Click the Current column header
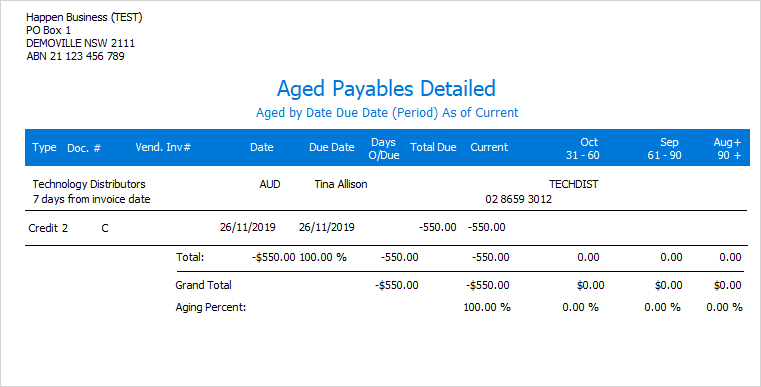761x387 pixels. pos(489,147)
